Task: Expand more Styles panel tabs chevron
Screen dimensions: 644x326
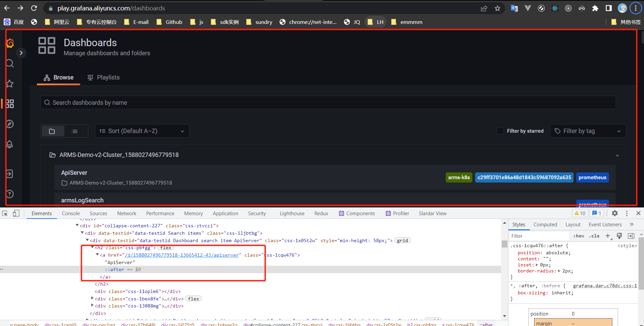Action: click(632, 224)
